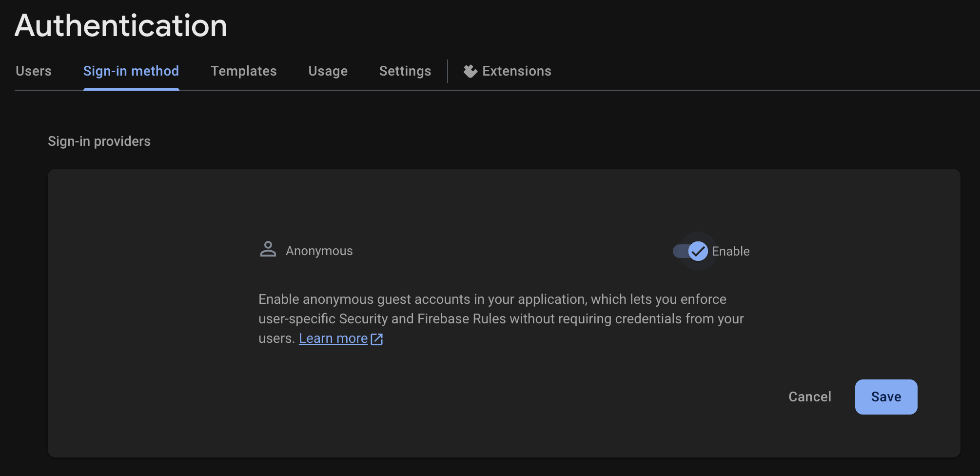Go to the Extensions tab

(x=507, y=71)
